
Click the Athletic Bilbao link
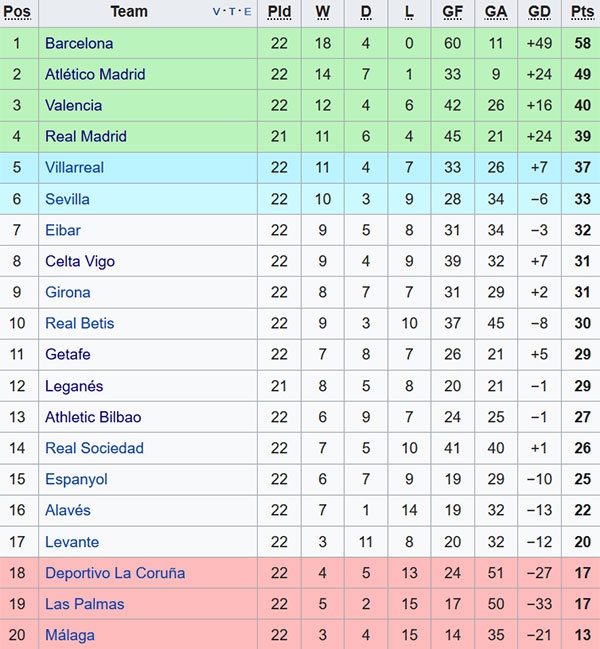(93, 417)
